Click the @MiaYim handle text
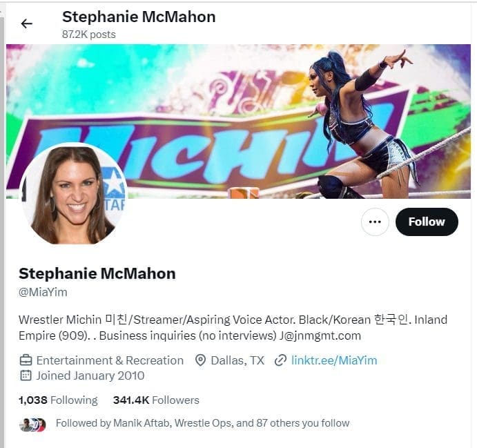 [43, 292]
